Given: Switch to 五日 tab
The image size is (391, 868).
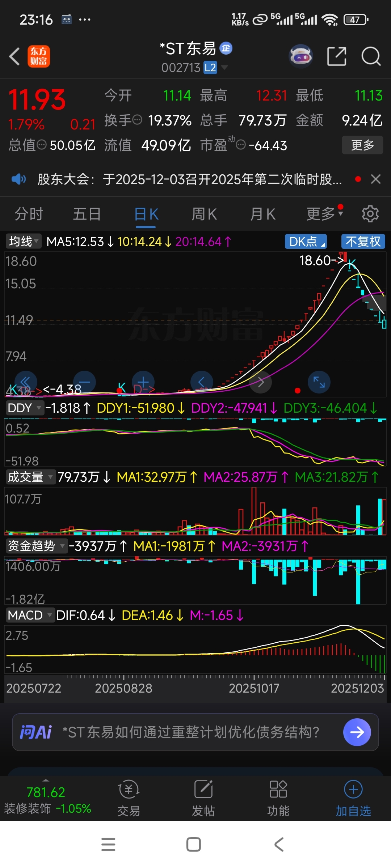Looking at the screenshot, I should pyautogui.click(x=87, y=214).
